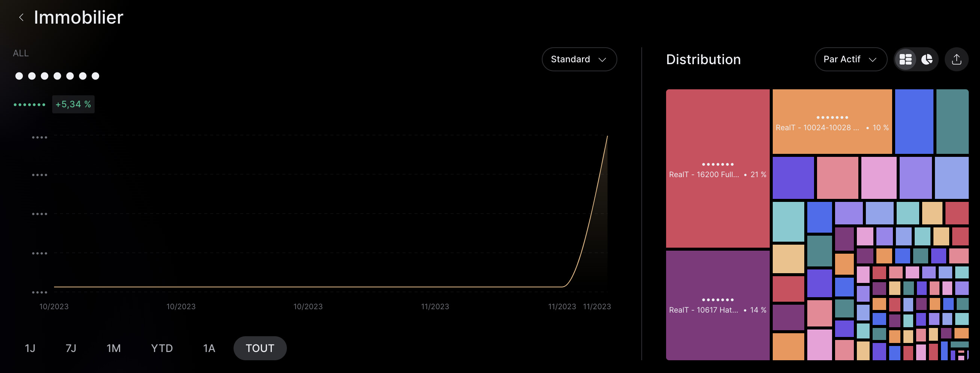
Task: Choose the 1M time range
Action: click(x=113, y=348)
